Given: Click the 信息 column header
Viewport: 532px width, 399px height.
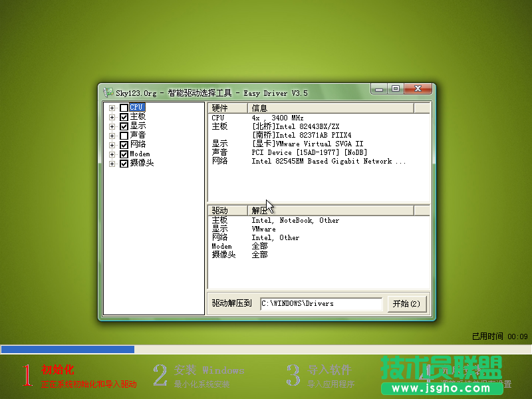Looking at the screenshot, I should tap(330, 108).
